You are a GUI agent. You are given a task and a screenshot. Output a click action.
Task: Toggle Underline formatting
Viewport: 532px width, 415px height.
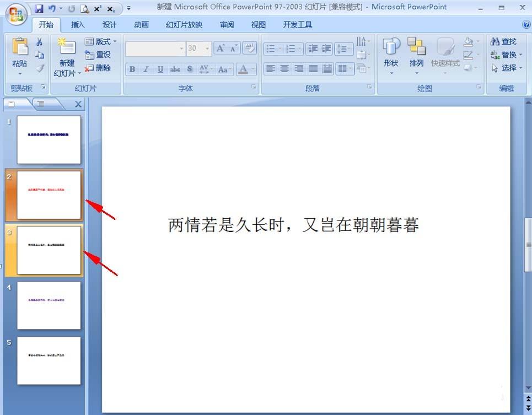point(160,69)
